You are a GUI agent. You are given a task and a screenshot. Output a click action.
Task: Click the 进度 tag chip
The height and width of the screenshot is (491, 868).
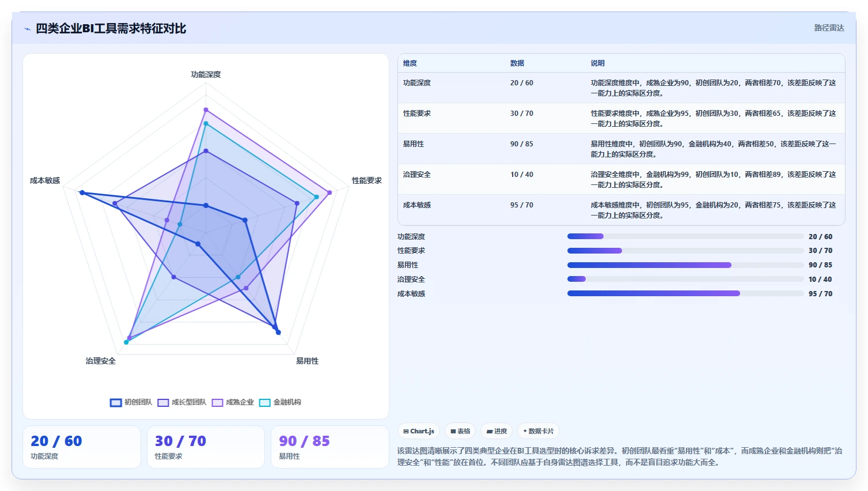click(496, 431)
